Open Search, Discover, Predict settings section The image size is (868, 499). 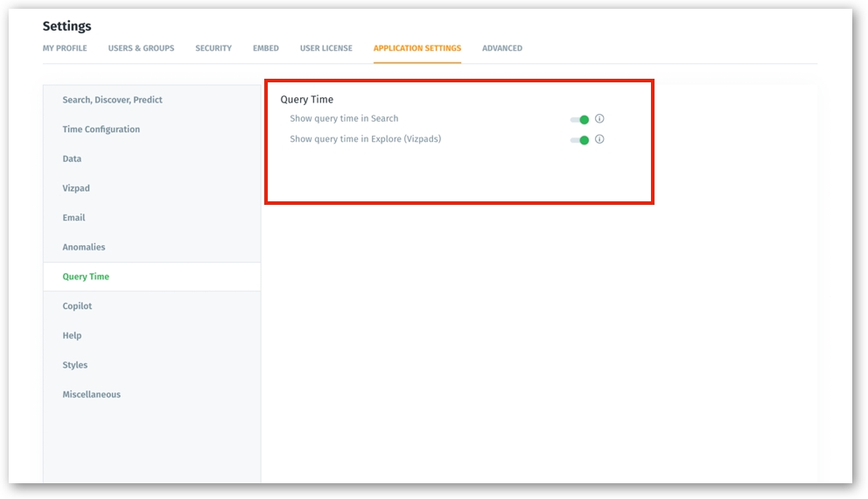click(112, 100)
